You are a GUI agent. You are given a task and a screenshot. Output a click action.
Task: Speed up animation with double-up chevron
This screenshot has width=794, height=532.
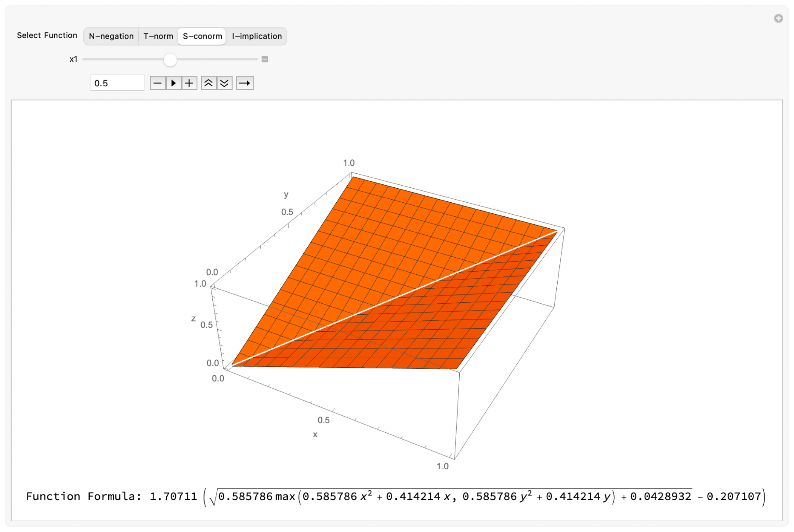(x=208, y=83)
